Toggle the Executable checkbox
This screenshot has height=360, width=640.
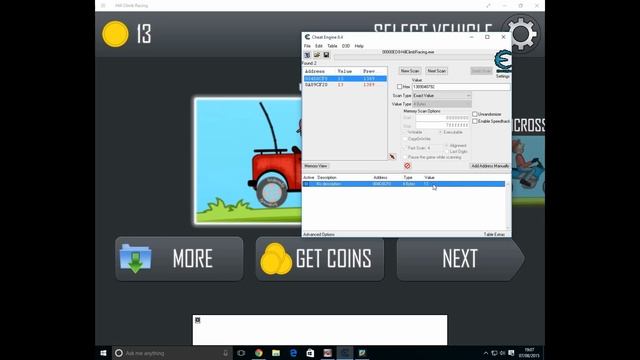(x=440, y=132)
